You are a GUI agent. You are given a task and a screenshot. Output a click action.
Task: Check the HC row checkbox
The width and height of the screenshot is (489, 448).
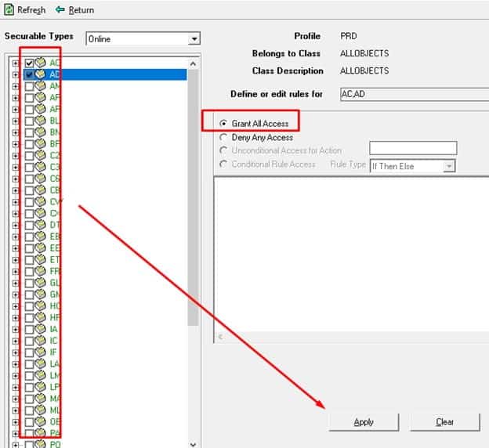click(29, 306)
